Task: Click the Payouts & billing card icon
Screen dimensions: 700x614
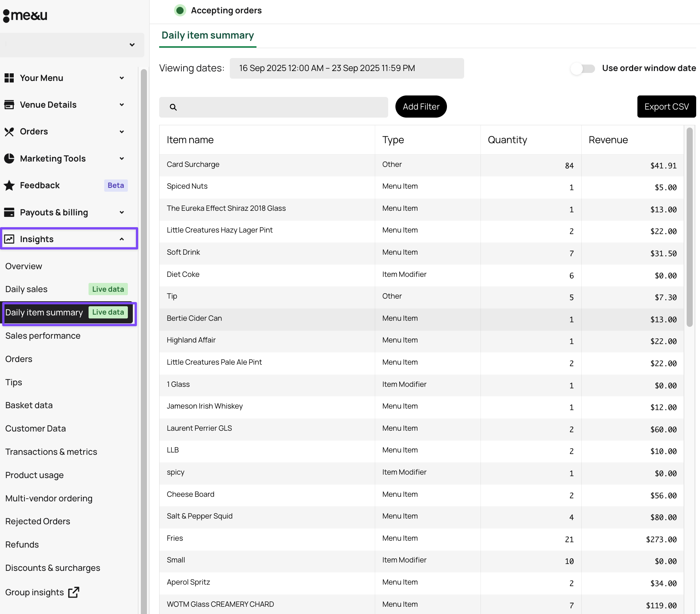Action: (x=9, y=212)
